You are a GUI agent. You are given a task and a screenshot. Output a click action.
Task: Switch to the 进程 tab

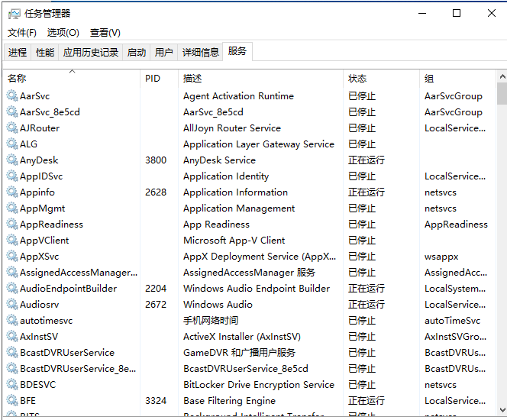[18, 53]
